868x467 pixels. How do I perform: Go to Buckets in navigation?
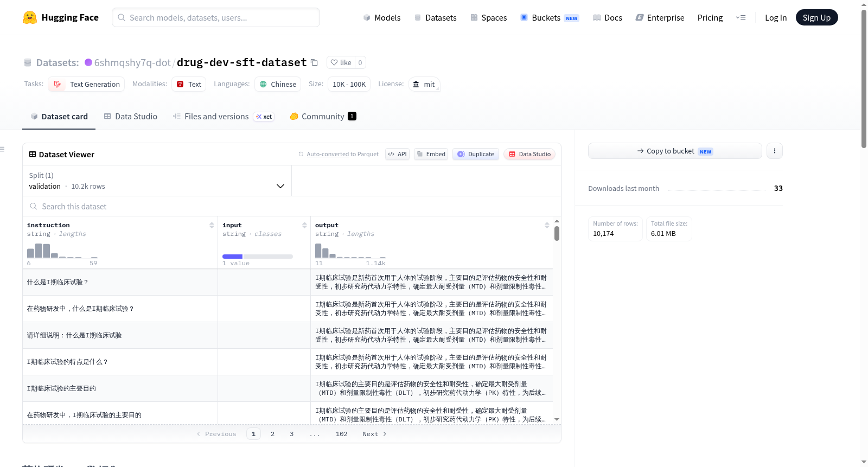click(550, 18)
